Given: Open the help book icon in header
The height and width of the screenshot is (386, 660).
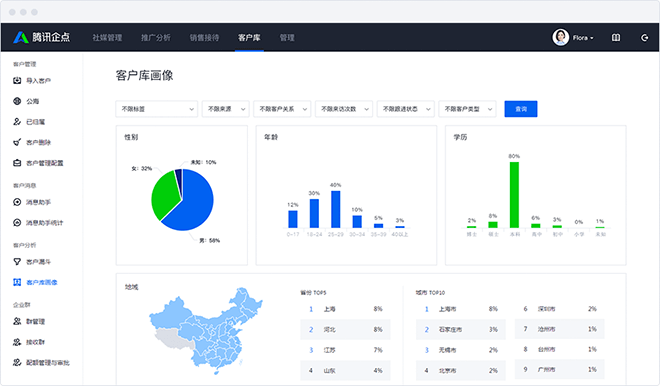Looking at the screenshot, I should click(615, 38).
